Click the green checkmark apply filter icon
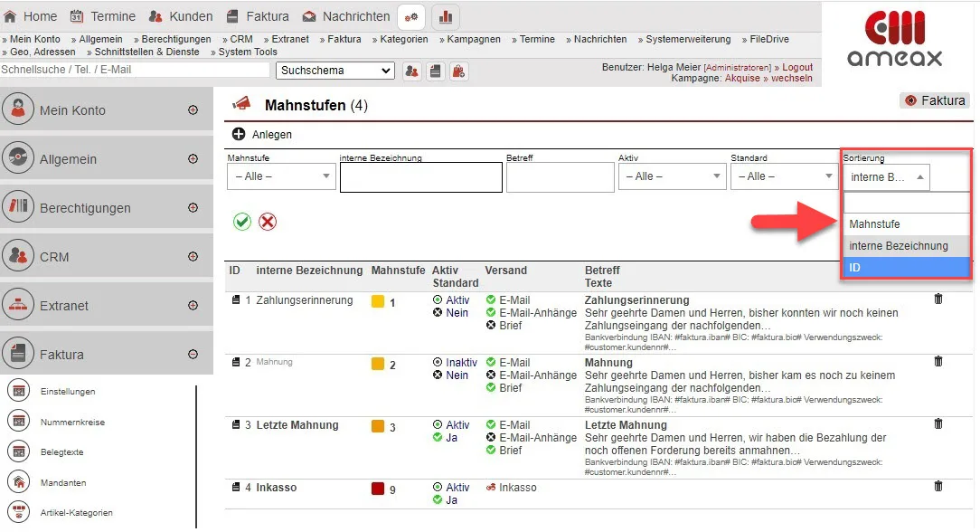980x532 pixels. pyautogui.click(x=241, y=222)
